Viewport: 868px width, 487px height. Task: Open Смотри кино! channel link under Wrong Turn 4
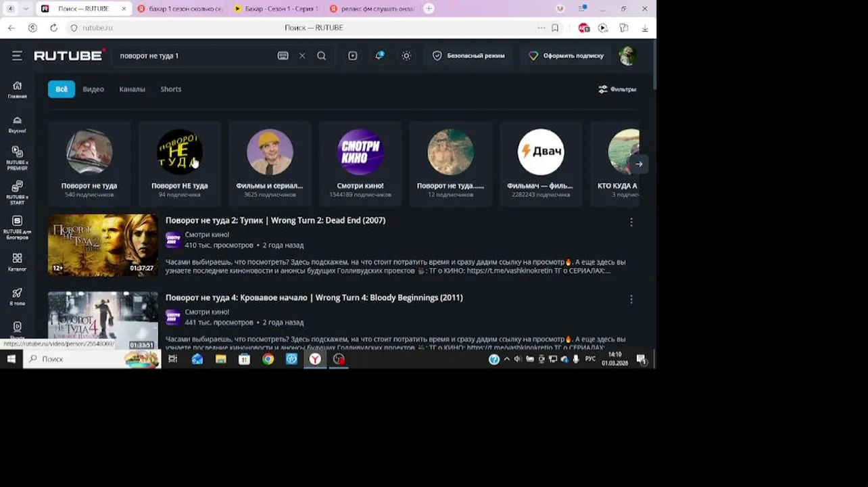pos(207,312)
